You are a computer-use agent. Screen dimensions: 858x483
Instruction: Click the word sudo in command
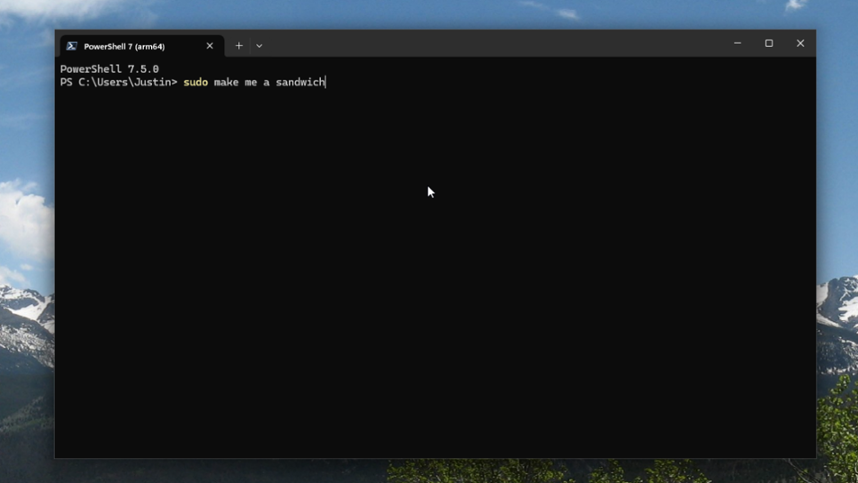pyautogui.click(x=196, y=82)
